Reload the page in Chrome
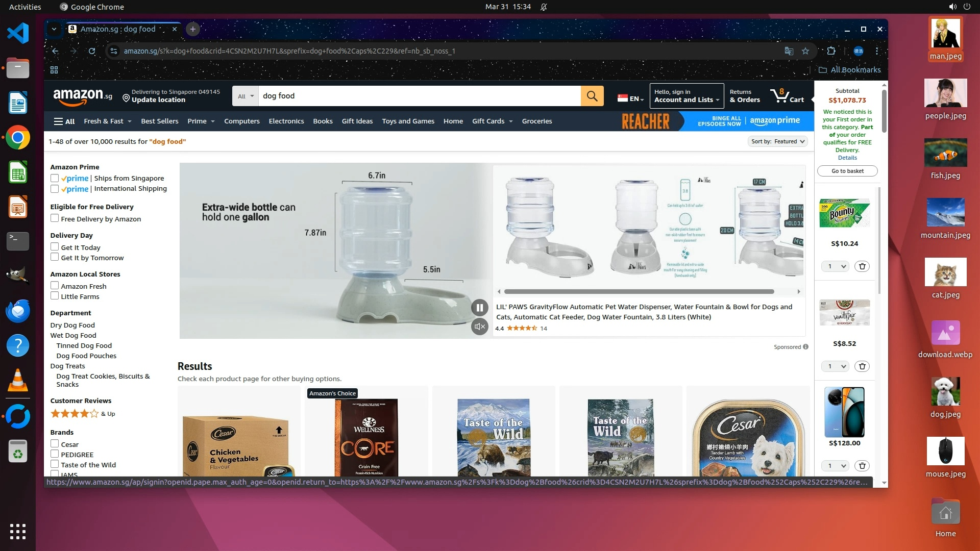 [92, 51]
